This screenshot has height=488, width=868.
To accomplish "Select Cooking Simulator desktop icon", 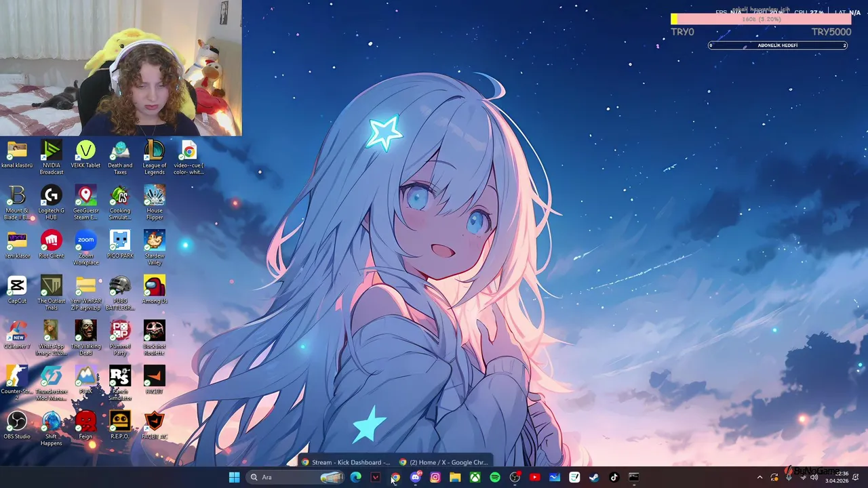I will click(x=120, y=203).
